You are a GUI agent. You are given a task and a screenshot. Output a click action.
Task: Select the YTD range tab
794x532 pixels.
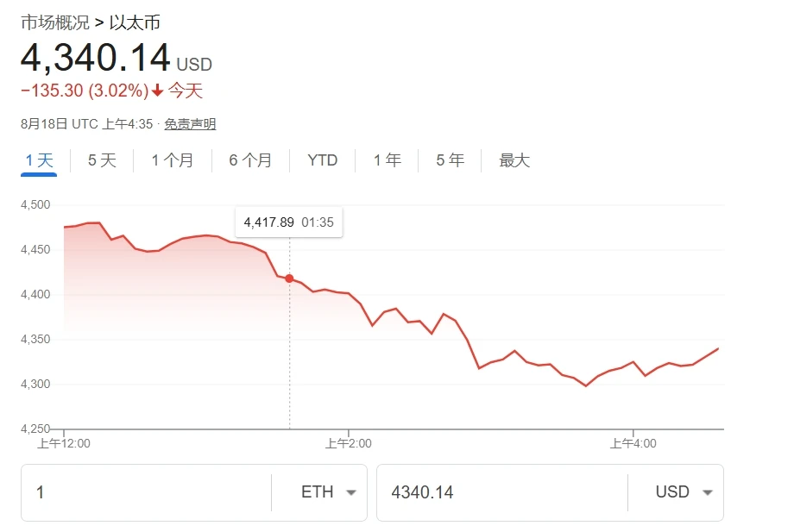tap(323, 160)
